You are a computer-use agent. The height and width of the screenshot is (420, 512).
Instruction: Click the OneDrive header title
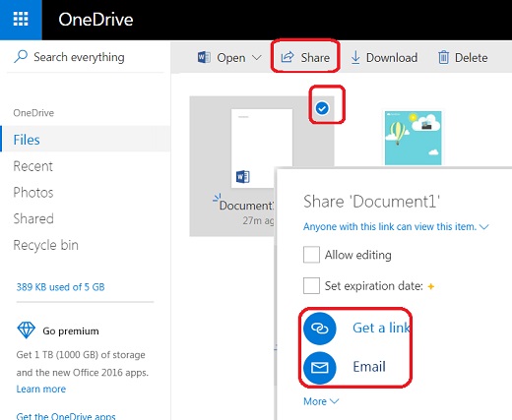96,20
